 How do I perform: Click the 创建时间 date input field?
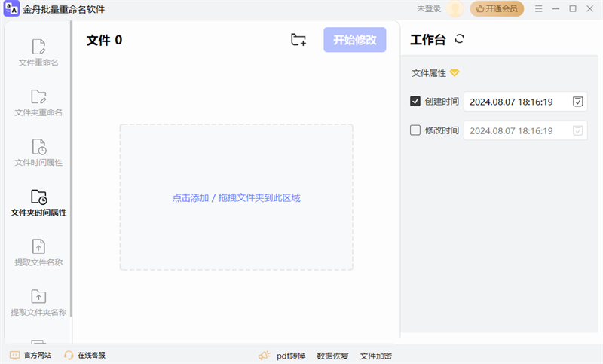(x=525, y=102)
